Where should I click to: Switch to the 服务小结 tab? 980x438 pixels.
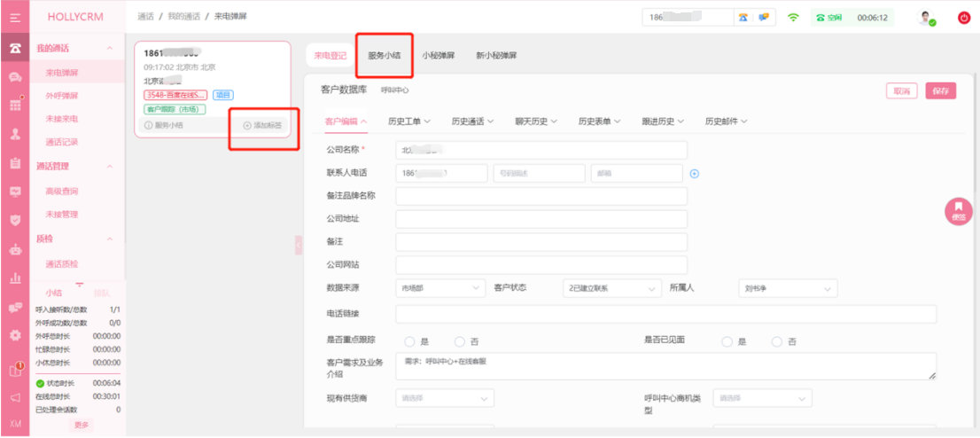(x=384, y=55)
